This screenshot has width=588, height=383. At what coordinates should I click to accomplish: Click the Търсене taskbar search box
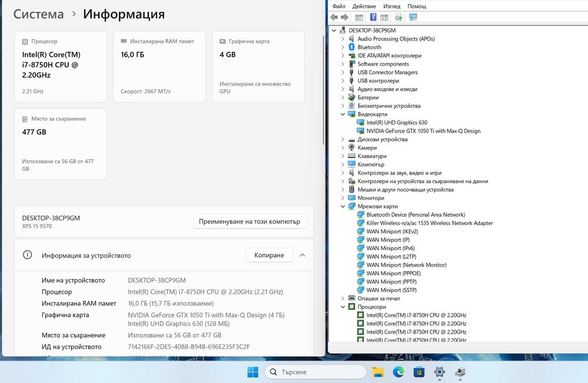315,372
